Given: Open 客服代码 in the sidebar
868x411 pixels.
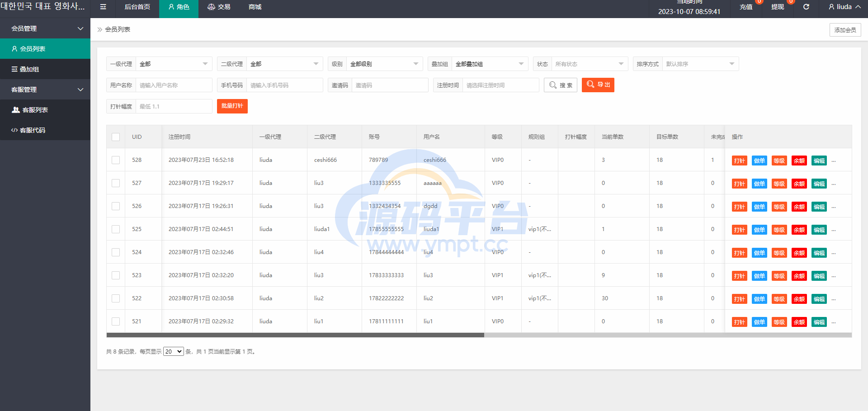Looking at the screenshot, I should 45,130.
